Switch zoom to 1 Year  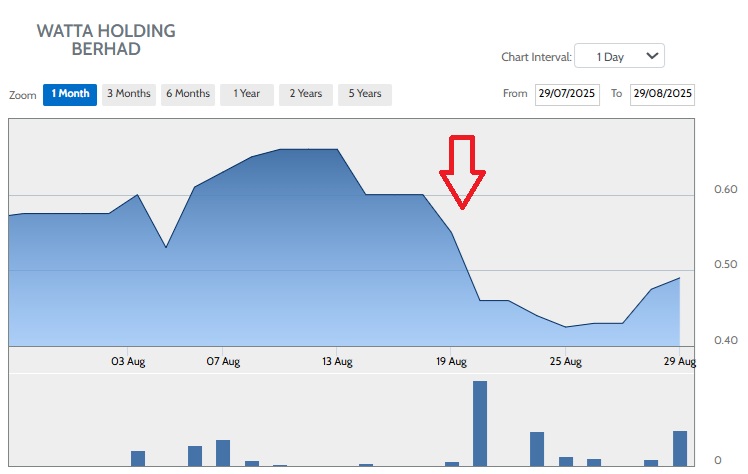247,94
